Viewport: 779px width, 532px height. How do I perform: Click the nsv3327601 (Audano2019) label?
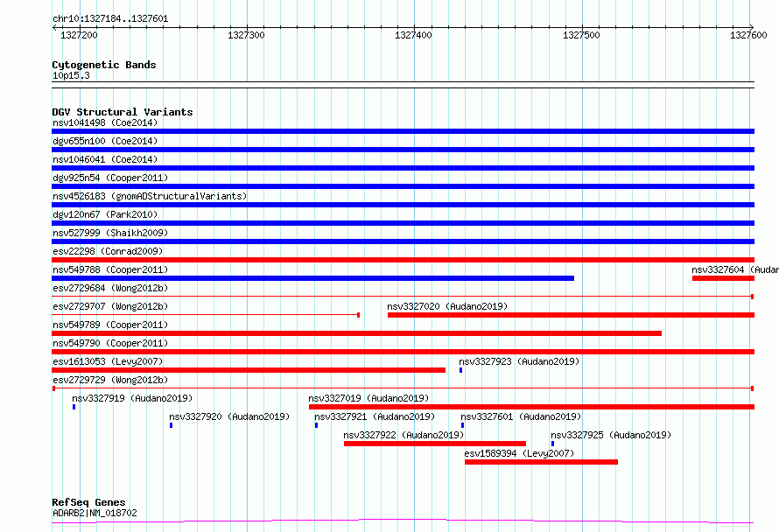click(x=521, y=416)
